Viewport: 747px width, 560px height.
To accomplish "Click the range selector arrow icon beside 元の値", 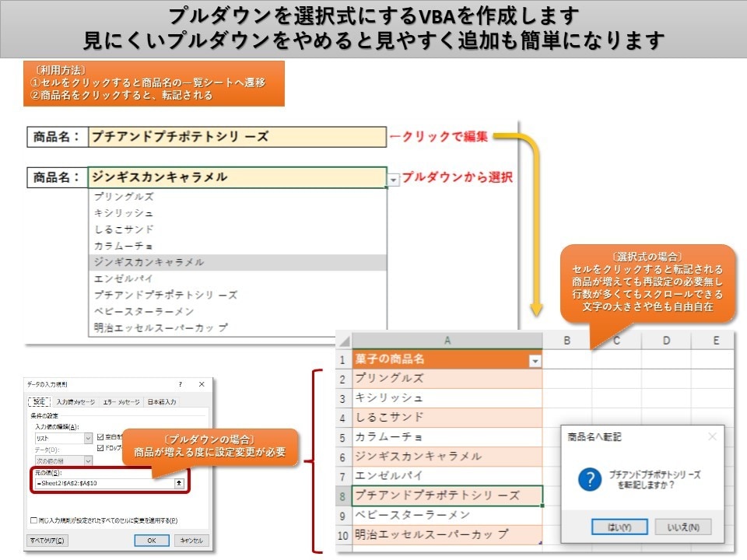I will point(179,483).
